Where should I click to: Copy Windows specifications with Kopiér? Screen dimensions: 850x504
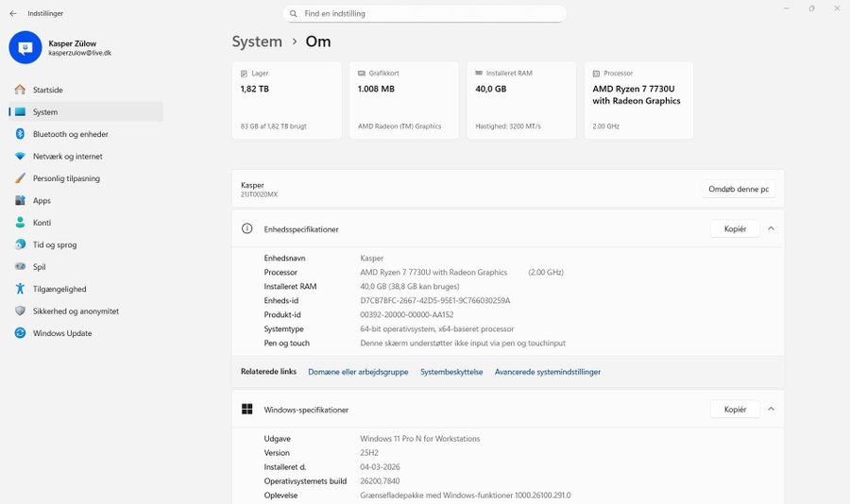pyautogui.click(x=735, y=410)
